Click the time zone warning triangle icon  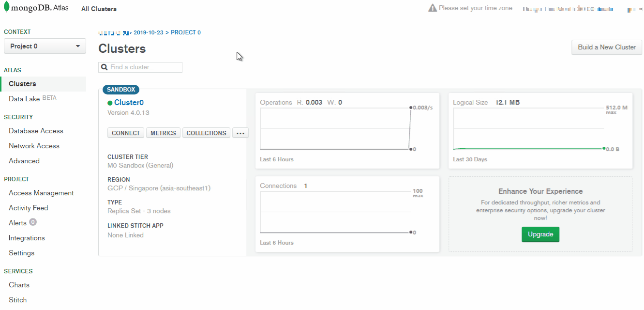tap(433, 8)
